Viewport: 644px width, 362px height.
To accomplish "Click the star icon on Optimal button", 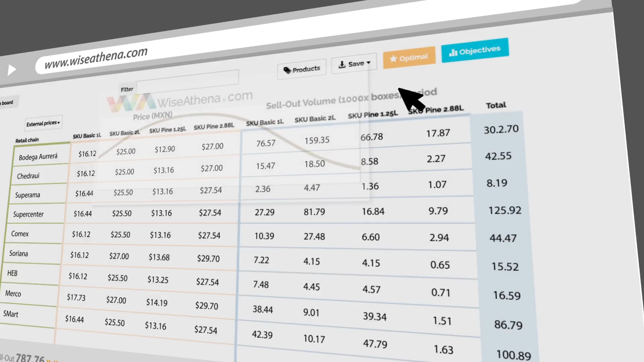I will coord(393,59).
